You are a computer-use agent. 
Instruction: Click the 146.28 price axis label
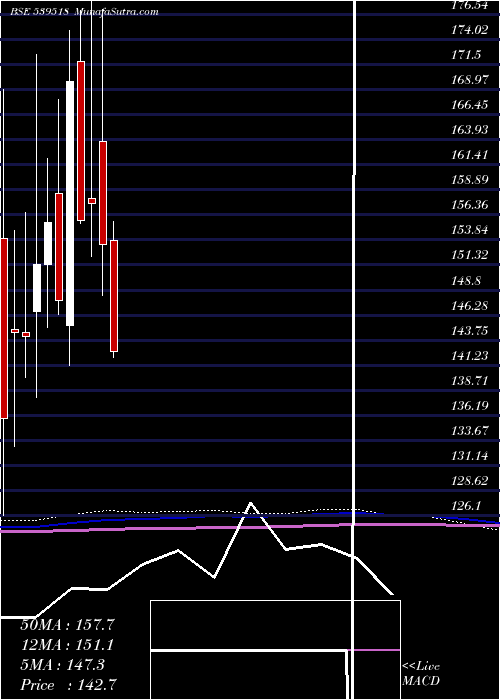pos(470,306)
